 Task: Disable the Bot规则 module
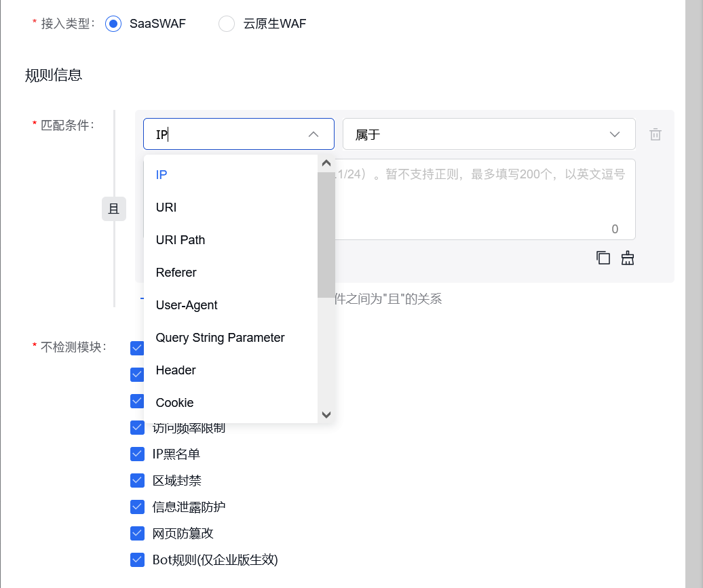(x=136, y=559)
